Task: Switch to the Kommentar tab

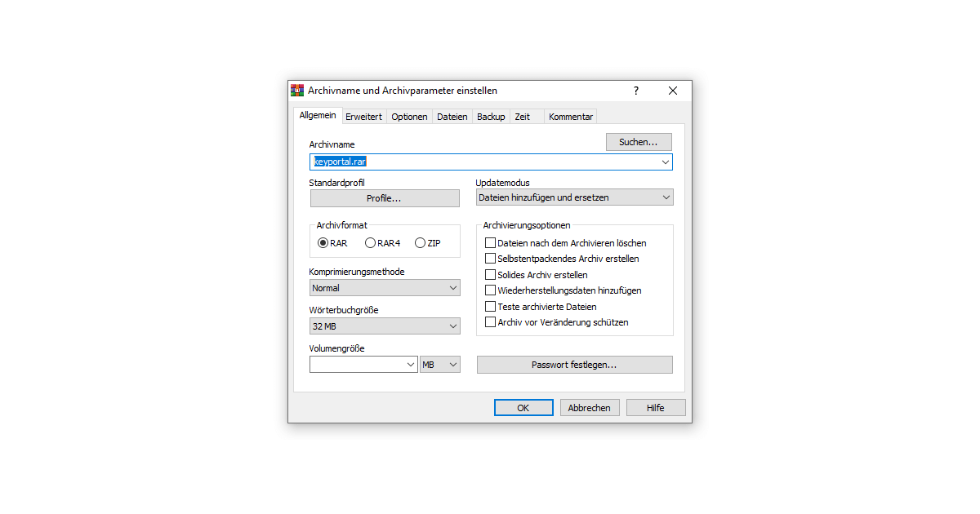Action: pos(570,116)
